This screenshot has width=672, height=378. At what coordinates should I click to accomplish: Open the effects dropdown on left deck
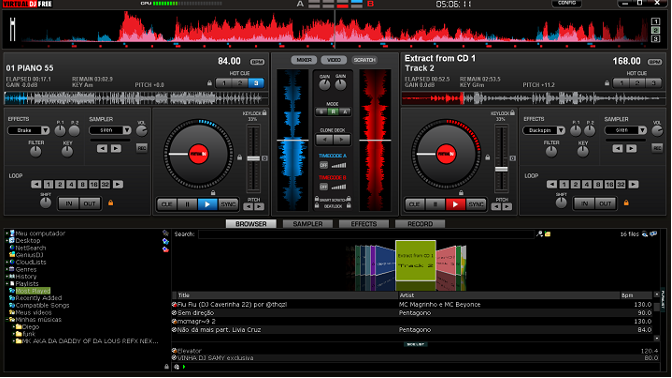(45, 130)
